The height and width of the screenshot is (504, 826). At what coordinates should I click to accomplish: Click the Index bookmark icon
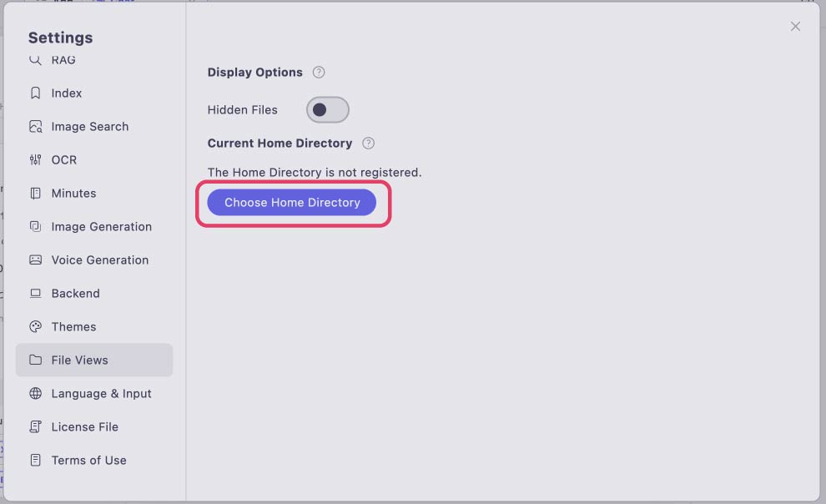pyautogui.click(x=35, y=93)
